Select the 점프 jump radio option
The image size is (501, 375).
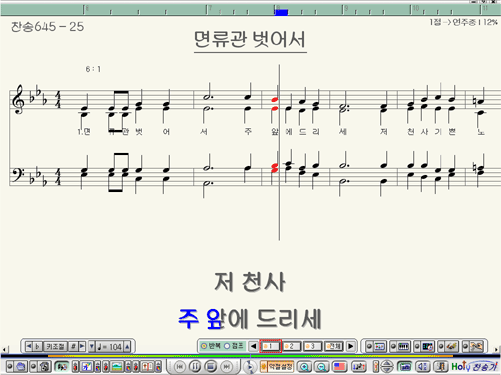(234, 346)
